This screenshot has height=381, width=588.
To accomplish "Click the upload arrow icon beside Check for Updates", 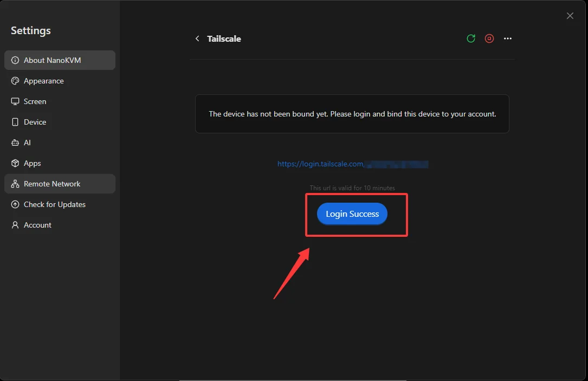I will click(15, 204).
